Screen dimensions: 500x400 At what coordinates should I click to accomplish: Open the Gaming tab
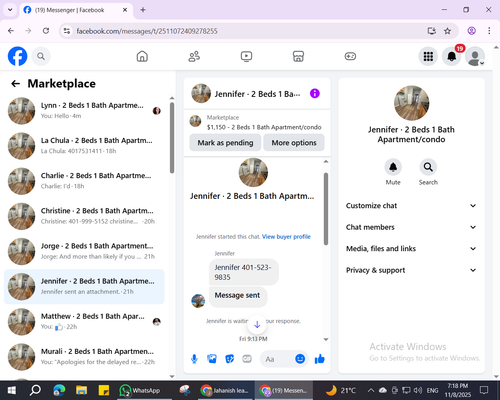pyautogui.click(x=350, y=56)
